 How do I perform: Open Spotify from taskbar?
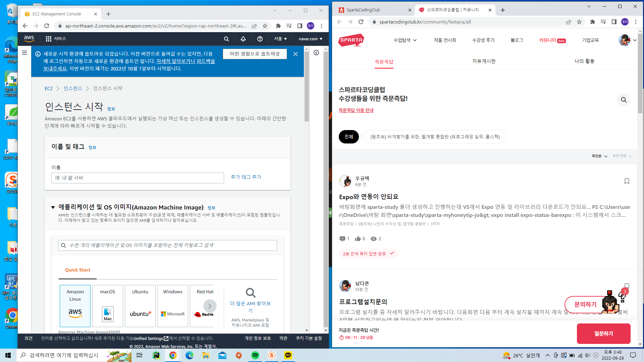pos(255,355)
